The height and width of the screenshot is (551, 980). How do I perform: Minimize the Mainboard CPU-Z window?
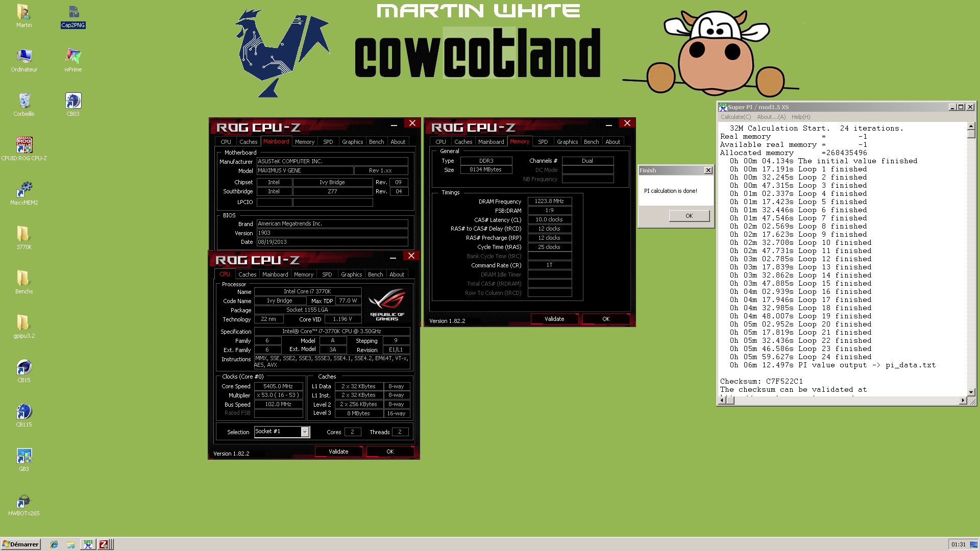pos(394,124)
